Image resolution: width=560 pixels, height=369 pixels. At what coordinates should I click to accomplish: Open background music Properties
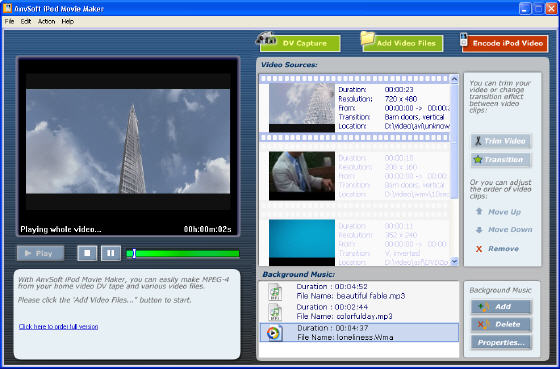501,343
